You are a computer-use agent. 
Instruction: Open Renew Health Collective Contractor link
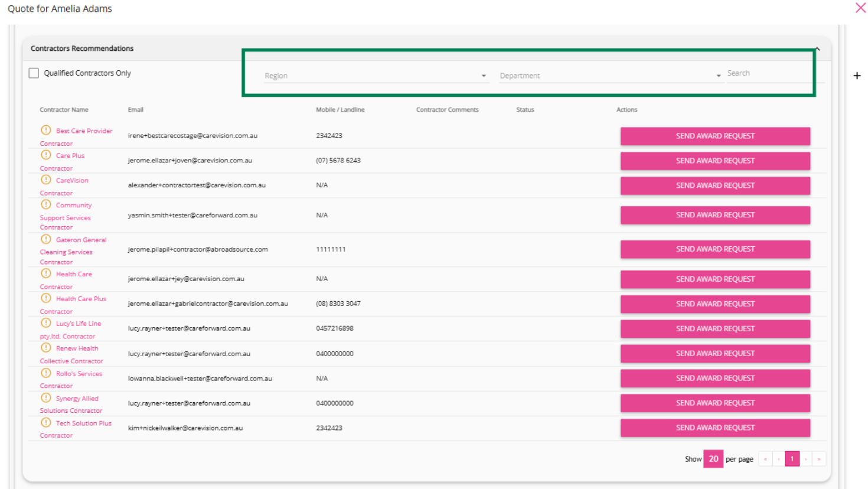[x=71, y=354]
